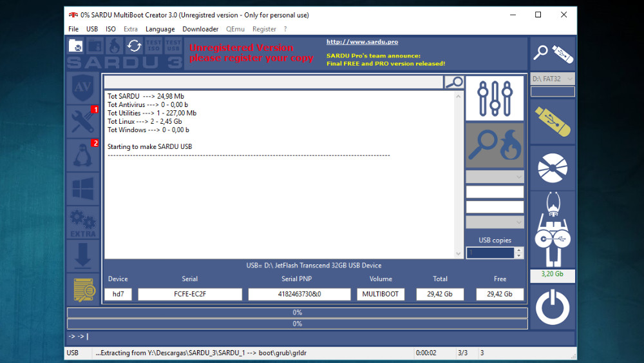Open the Downloader menu
Image resolution: width=644 pixels, height=363 pixels.
(200, 29)
